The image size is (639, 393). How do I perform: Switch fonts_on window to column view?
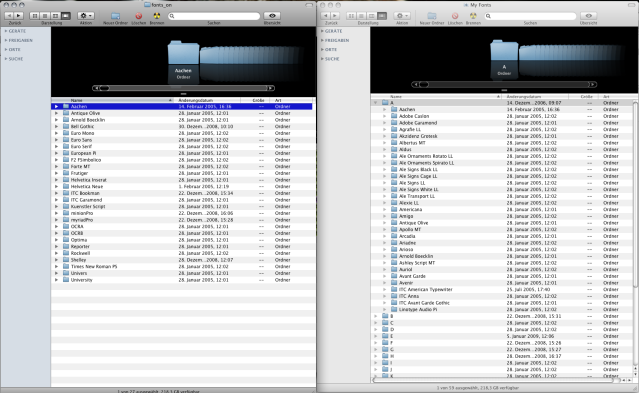55,15
